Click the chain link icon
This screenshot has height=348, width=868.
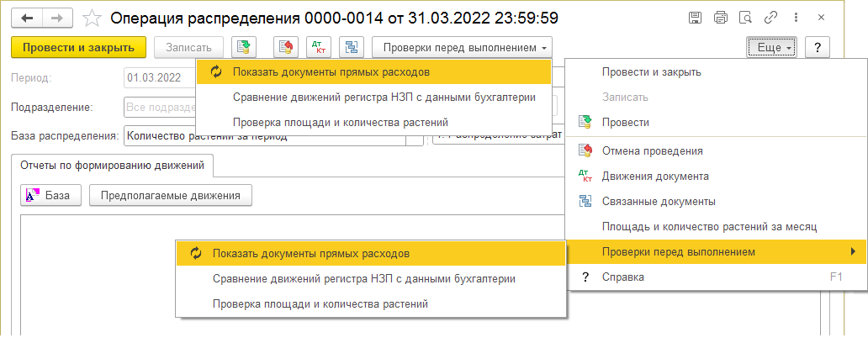pyautogui.click(x=770, y=18)
